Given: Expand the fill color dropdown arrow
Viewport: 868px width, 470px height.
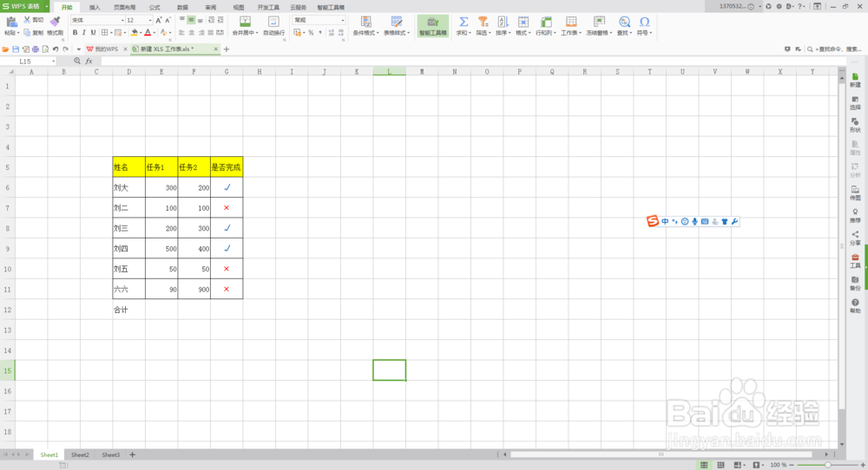Looking at the screenshot, I should coord(141,33).
